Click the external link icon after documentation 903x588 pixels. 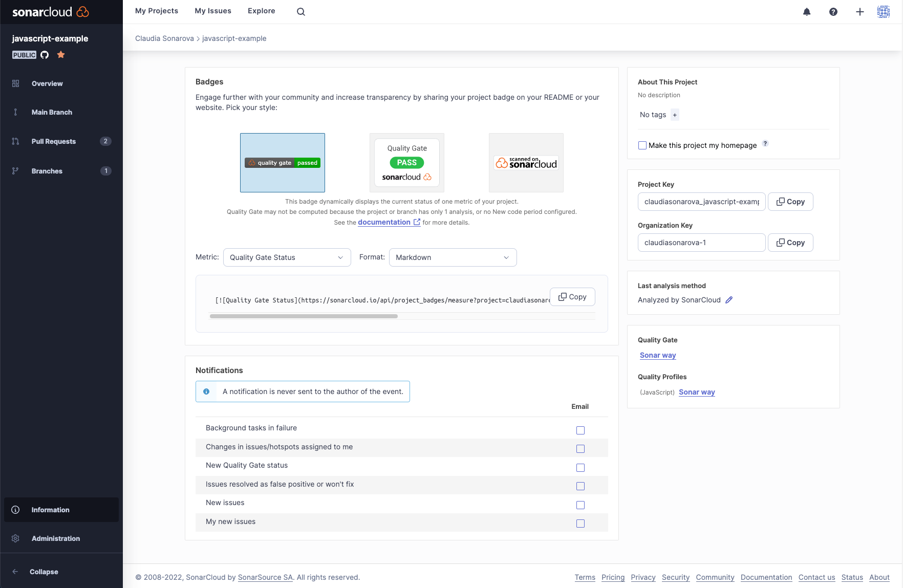point(417,222)
